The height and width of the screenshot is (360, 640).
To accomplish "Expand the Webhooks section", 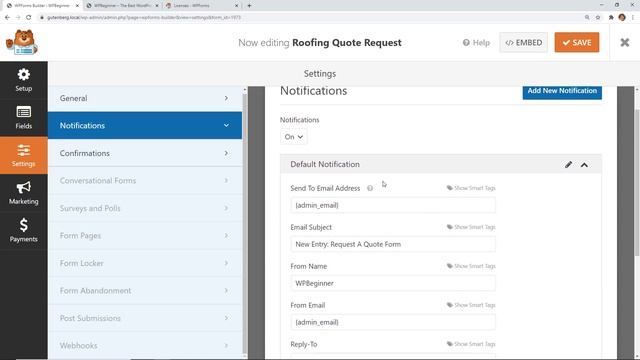I will [x=145, y=345].
